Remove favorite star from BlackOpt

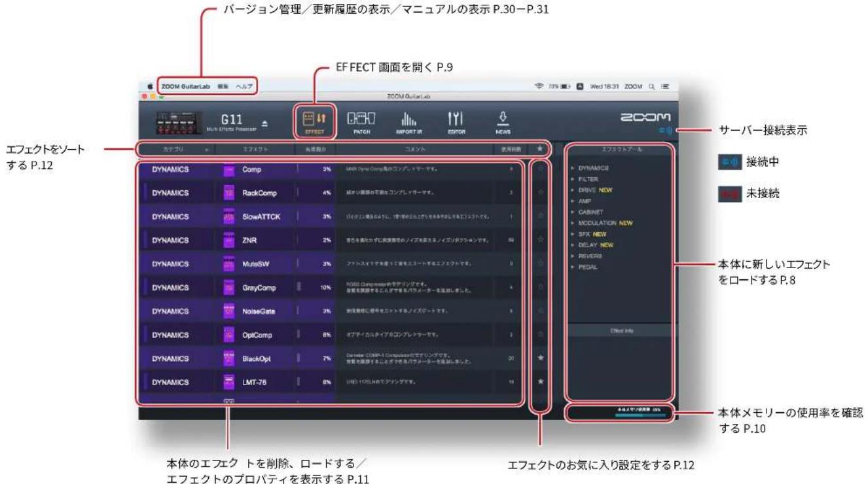pyautogui.click(x=541, y=358)
